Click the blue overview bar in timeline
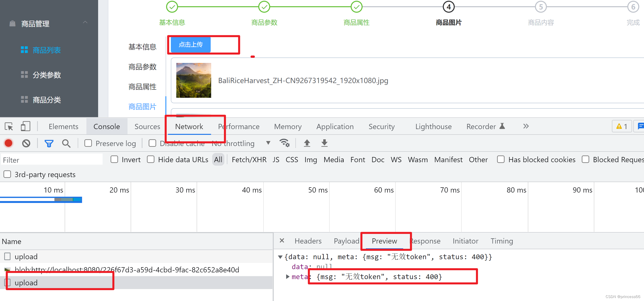The image size is (644, 301). [x=41, y=200]
